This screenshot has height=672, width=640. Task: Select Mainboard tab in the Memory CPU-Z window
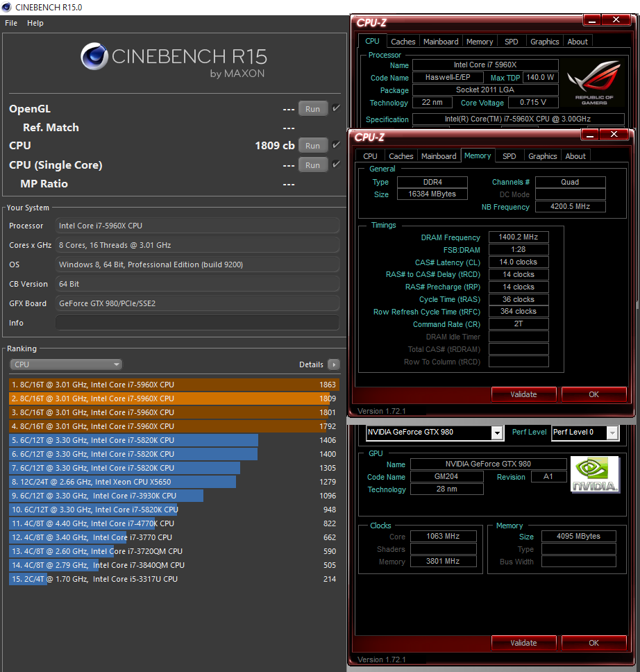(x=439, y=156)
